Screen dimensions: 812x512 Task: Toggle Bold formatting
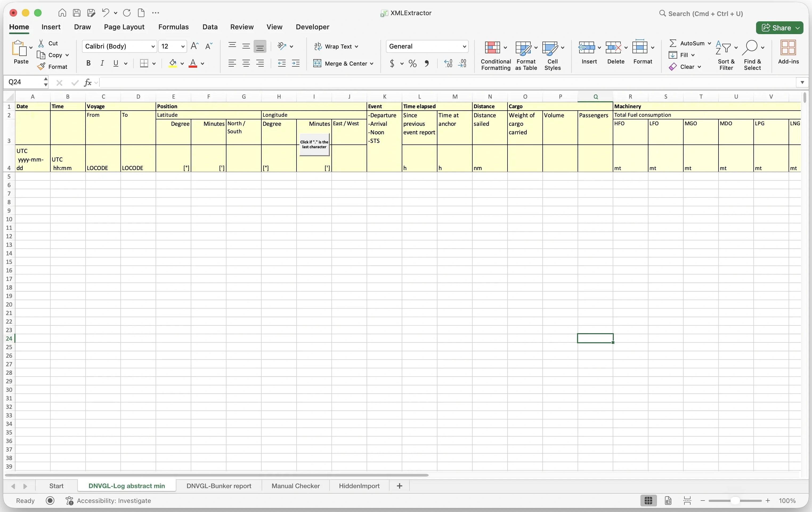coord(88,63)
